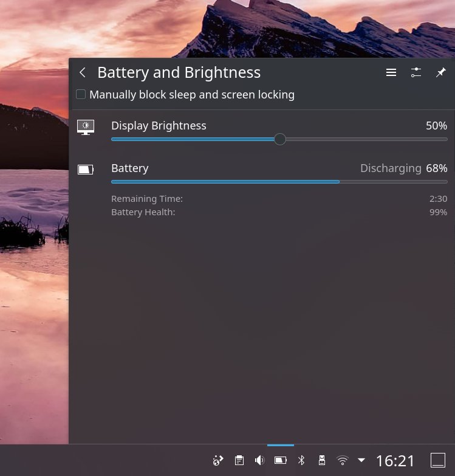Pin the Battery and Brightness popup open
This screenshot has height=476, width=455.
click(x=441, y=72)
